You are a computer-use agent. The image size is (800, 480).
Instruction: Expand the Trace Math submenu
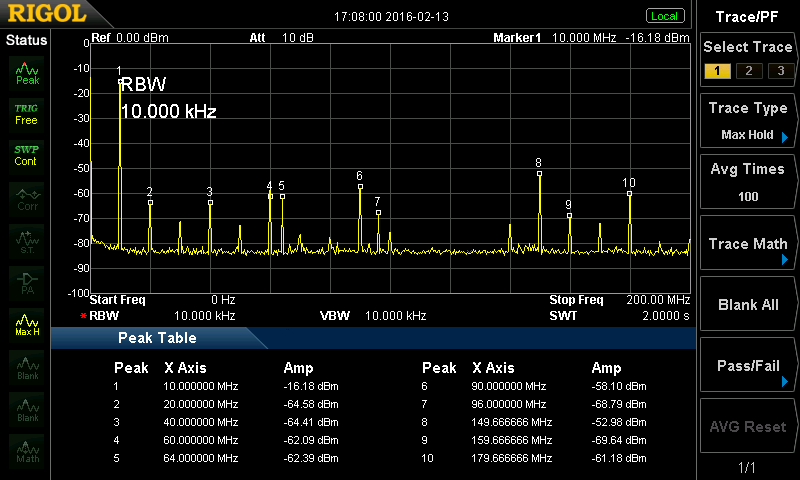748,244
